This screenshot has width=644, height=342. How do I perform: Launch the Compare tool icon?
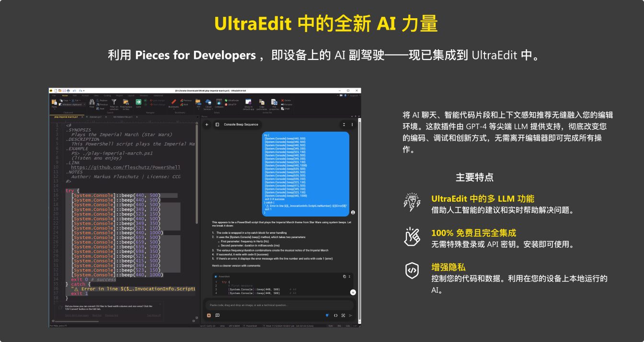coord(219,102)
